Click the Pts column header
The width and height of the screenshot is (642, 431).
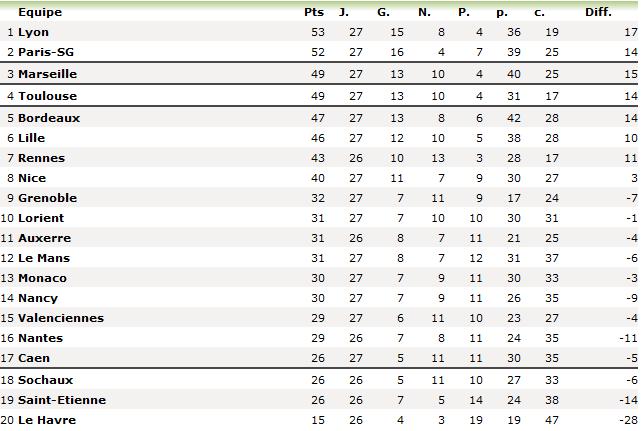[313, 12]
